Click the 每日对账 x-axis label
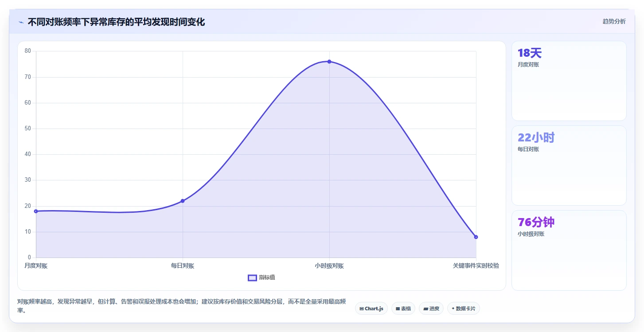 (183, 266)
